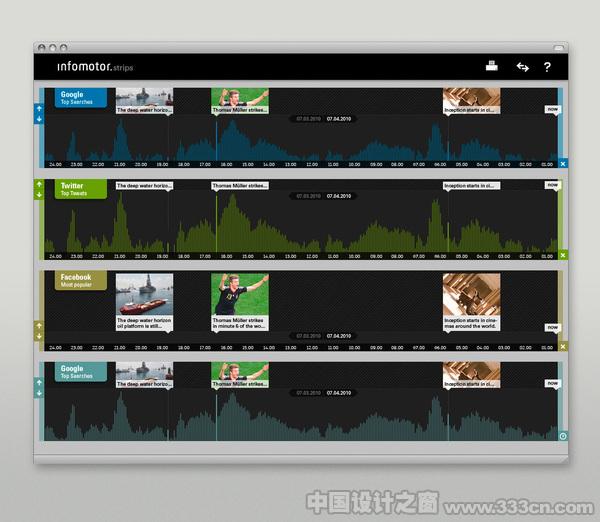The image size is (600, 522).
Task: Select the Facebook Most popular label
Action: click(x=81, y=281)
